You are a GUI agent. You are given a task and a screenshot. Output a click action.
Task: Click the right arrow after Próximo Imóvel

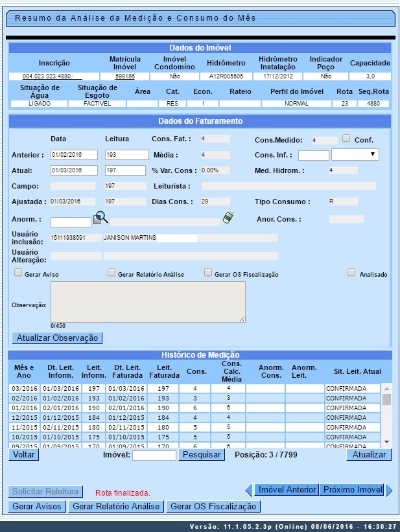389,490
